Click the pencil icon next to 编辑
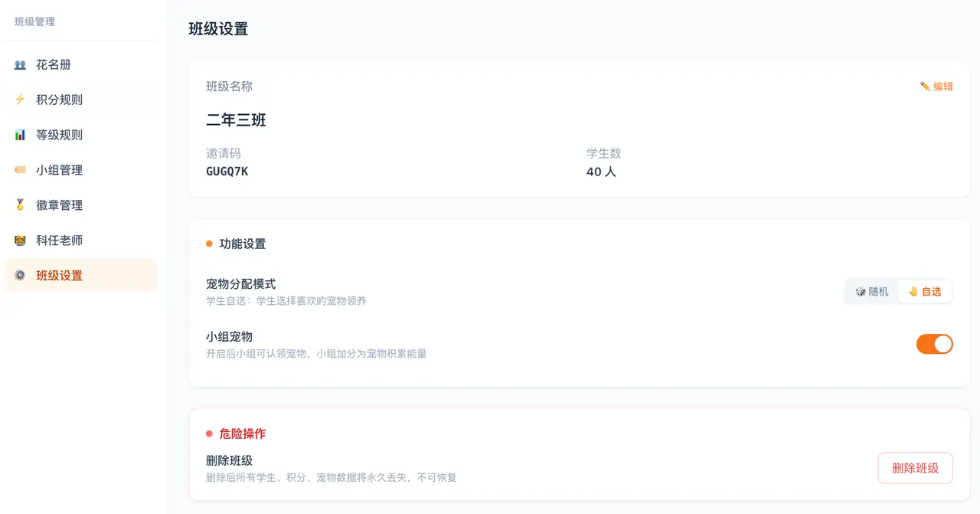 tap(925, 87)
